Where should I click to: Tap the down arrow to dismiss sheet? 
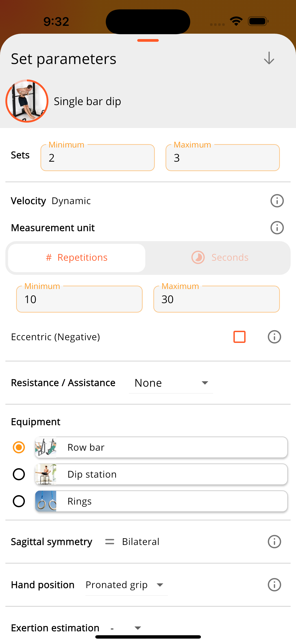point(269,58)
